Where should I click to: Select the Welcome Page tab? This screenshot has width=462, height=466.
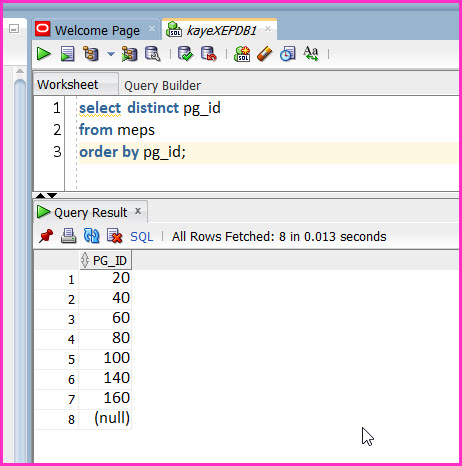click(97, 30)
